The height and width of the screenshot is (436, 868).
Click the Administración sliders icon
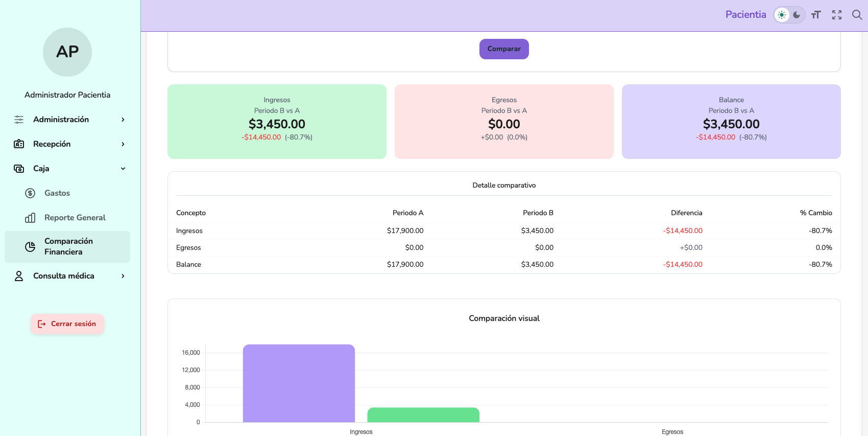point(19,120)
